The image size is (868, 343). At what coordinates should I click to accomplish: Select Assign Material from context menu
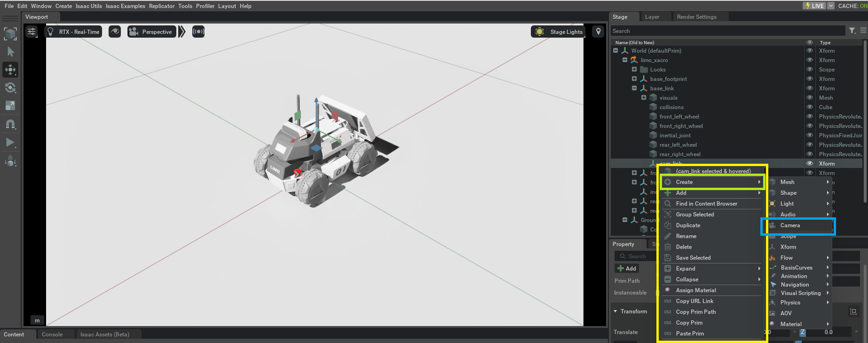coord(711,290)
